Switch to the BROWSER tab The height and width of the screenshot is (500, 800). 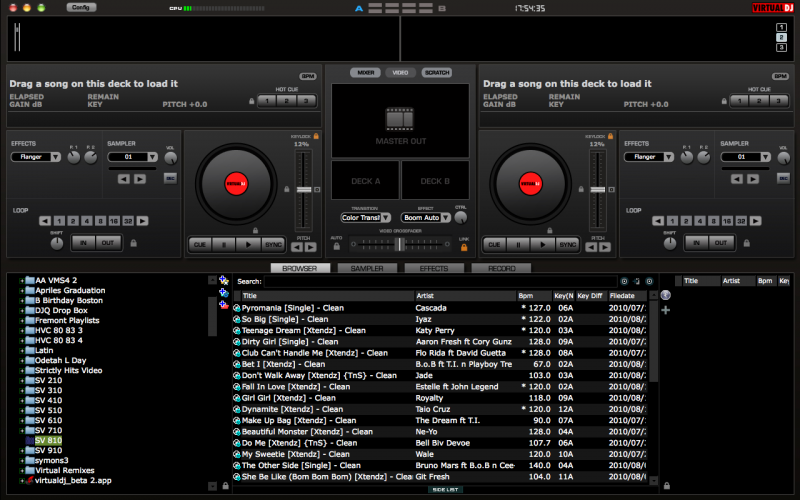click(300, 268)
